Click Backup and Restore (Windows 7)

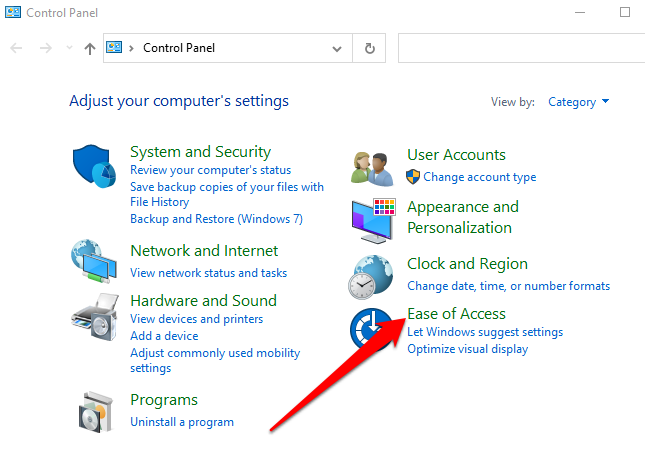coord(216,219)
